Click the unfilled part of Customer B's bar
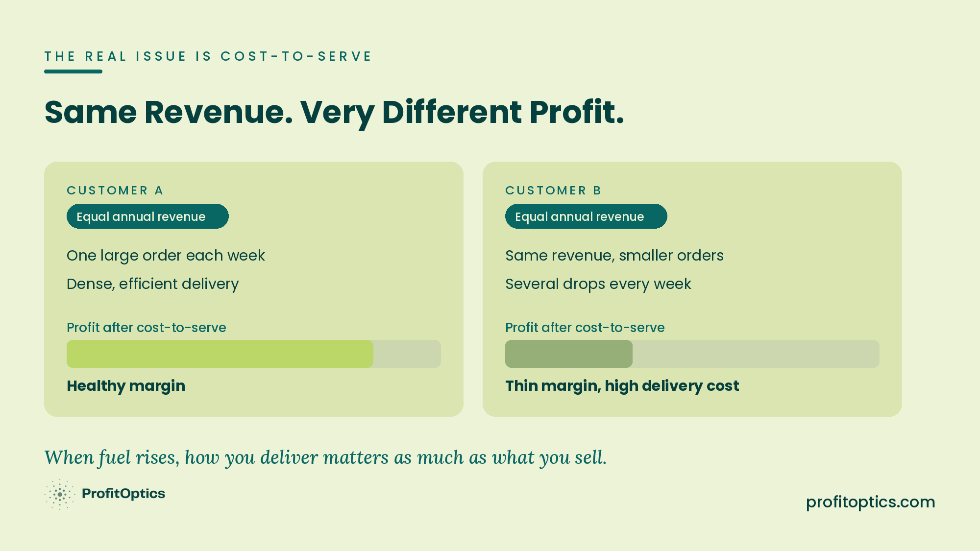Image resolution: width=980 pixels, height=551 pixels. coord(756,354)
